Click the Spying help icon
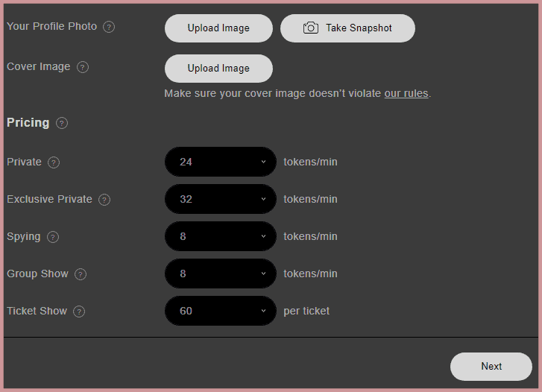The image size is (542, 392). (53, 237)
